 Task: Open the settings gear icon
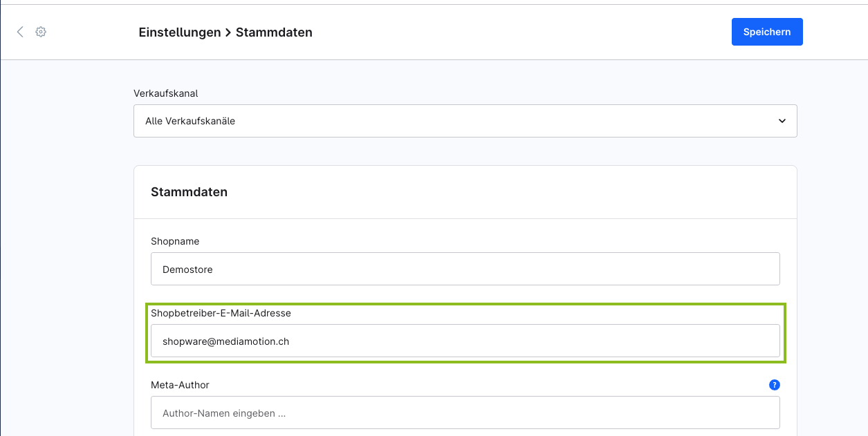(x=41, y=32)
